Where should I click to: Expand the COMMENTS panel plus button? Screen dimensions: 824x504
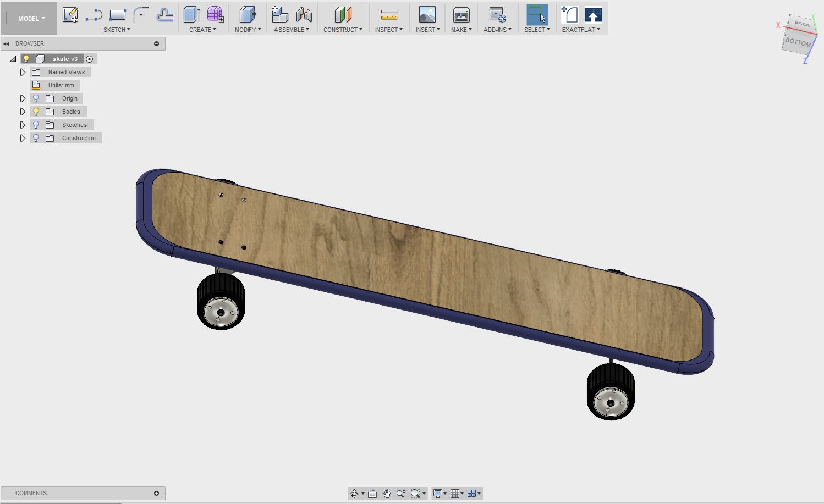coord(156,493)
